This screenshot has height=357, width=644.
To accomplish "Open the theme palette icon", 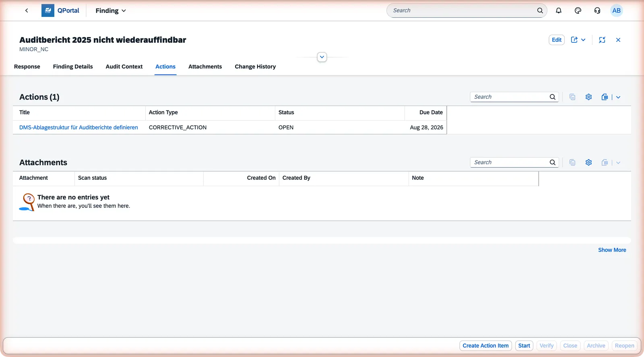I will click(x=578, y=10).
